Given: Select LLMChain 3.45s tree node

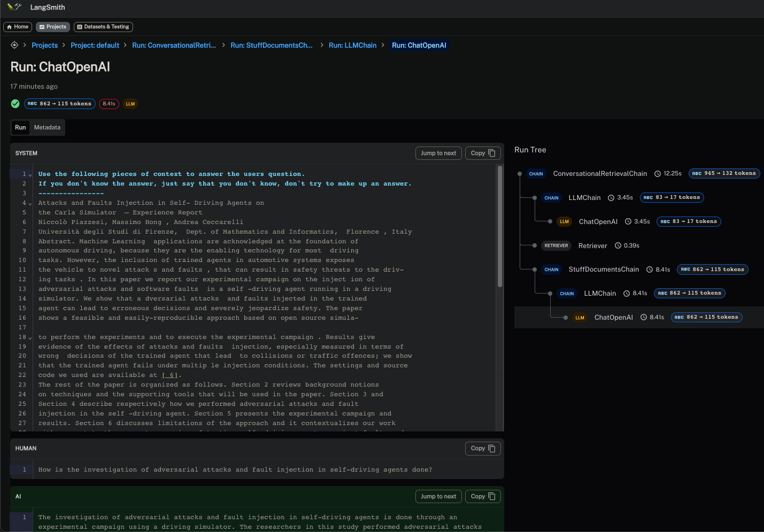Looking at the screenshot, I should click(x=584, y=198).
